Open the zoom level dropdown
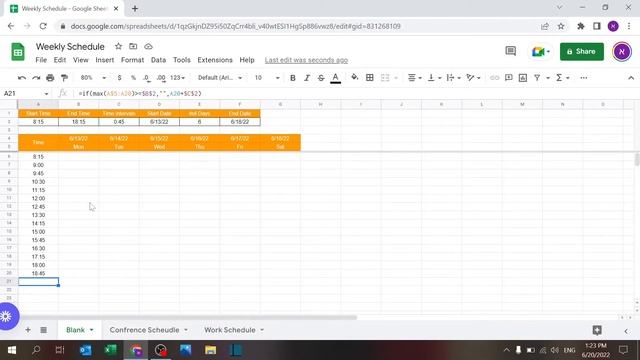Viewport: 640px width, 360px height. tap(93, 78)
